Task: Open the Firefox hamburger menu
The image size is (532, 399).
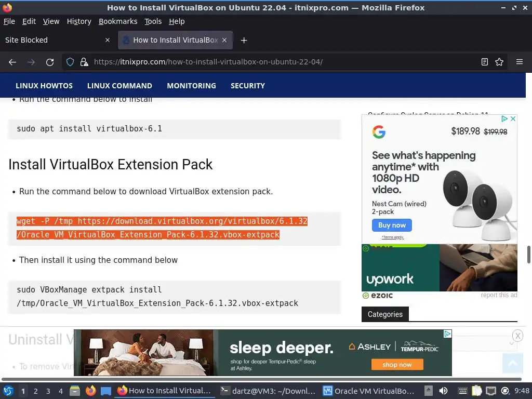Action: 520,62
